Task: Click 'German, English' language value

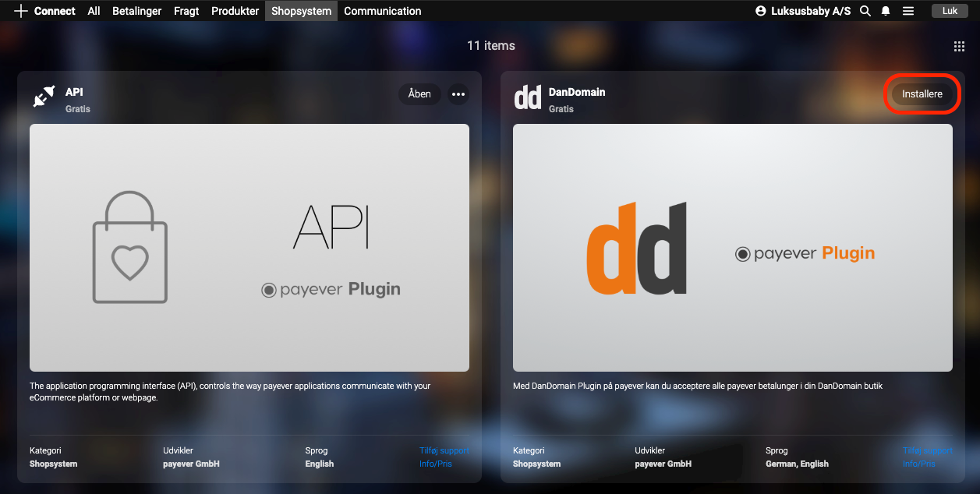Action: pyautogui.click(x=797, y=464)
